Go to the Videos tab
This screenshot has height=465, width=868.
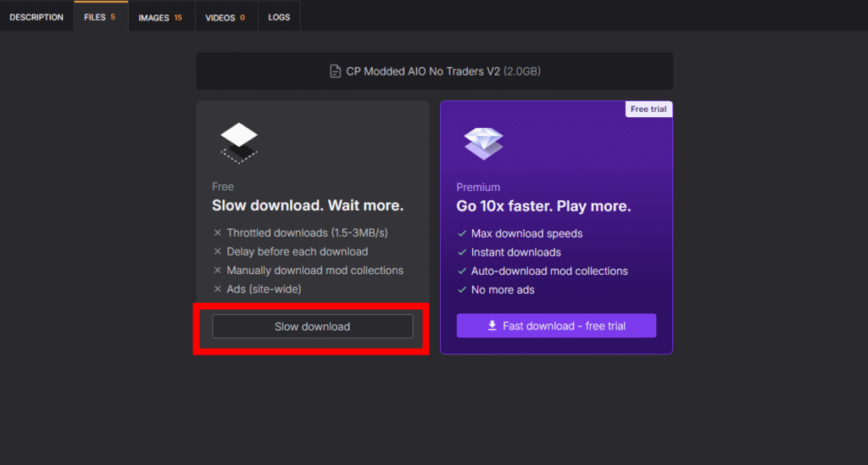(225, 17)
